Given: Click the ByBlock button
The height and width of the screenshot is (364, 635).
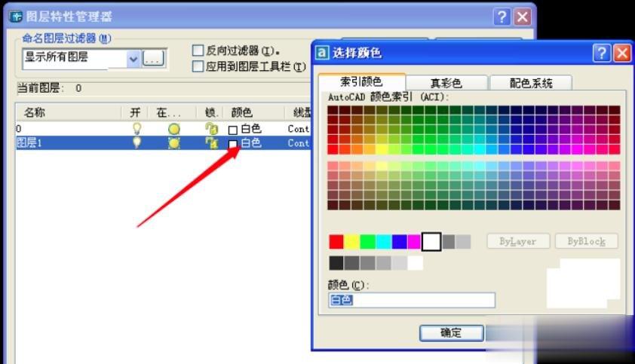Looking at the screenshot, I should pyautogui.click(x=587, y=241).
